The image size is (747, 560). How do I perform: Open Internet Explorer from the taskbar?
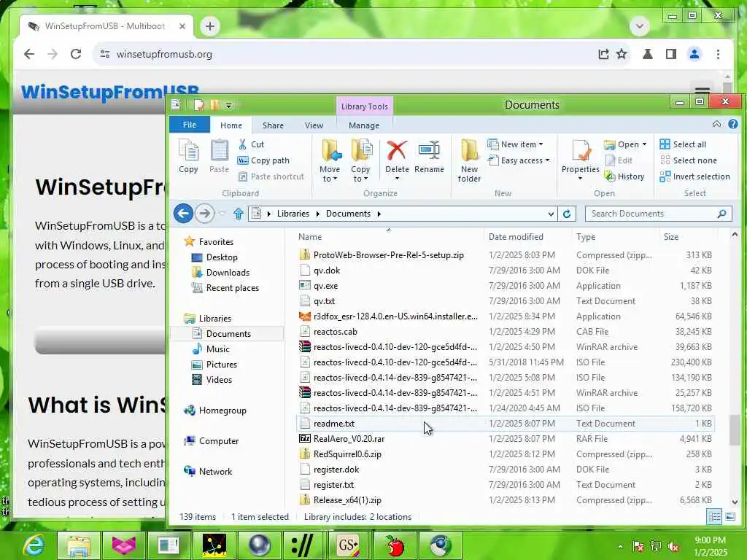[34, 545]
